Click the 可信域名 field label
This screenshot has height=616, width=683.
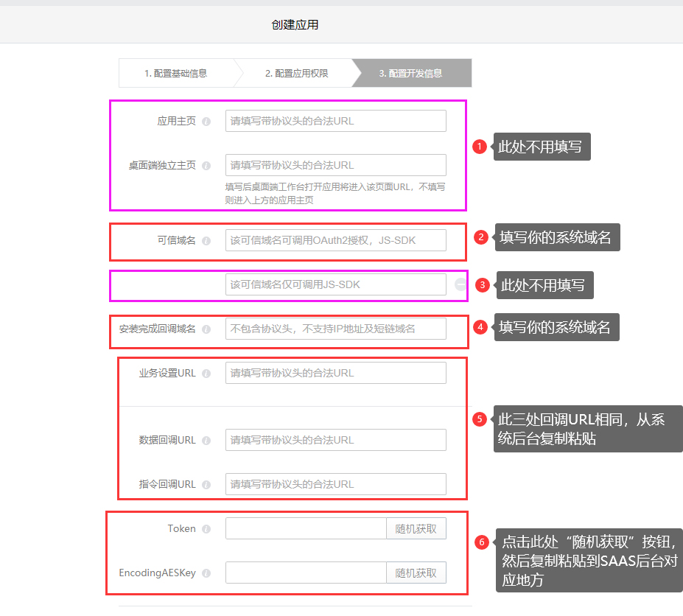176,240
